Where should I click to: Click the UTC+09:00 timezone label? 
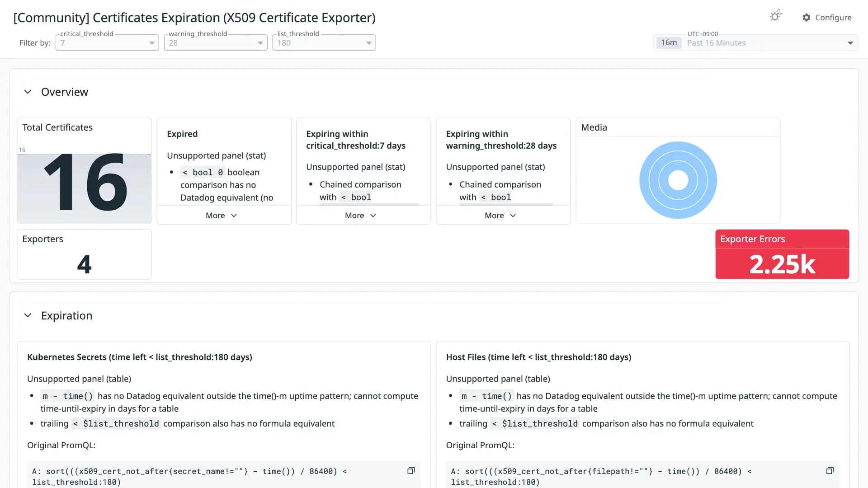pyautogui.click(x=703, y=34)
